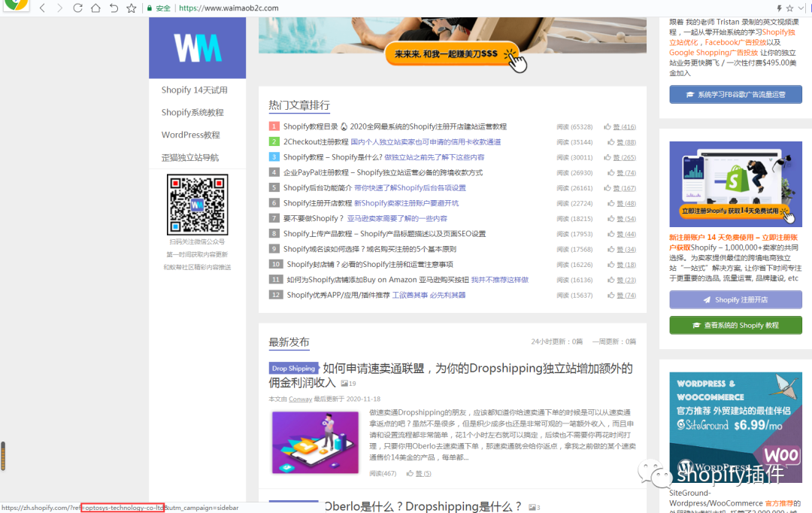Screen dimensions: 812x513
Task: Click the QR code to follow the WeChat account
Action: pos(197,205)
